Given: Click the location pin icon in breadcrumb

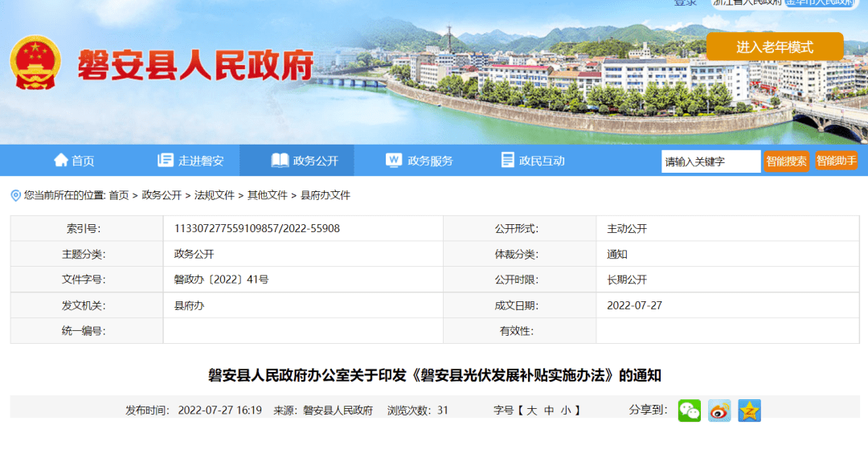Looking at the screenshot, I should tap(15, 195).
